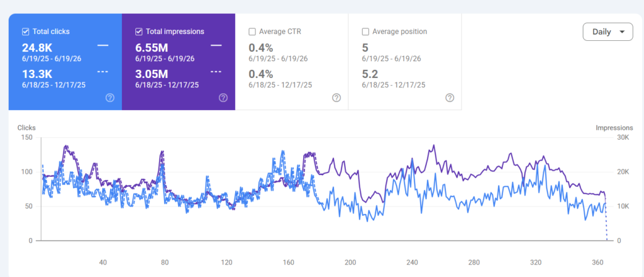The width and height of the screenshot is (644, 277).
Task: Enable the Average position checkbox
Action: point(365,31)
